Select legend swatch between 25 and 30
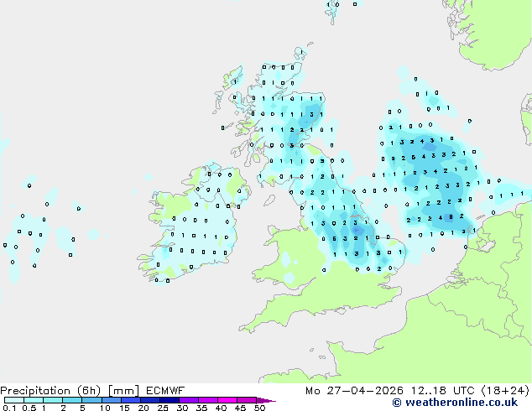Image resolution: width=532 pixels, height=411 pixels. point(170,400)
